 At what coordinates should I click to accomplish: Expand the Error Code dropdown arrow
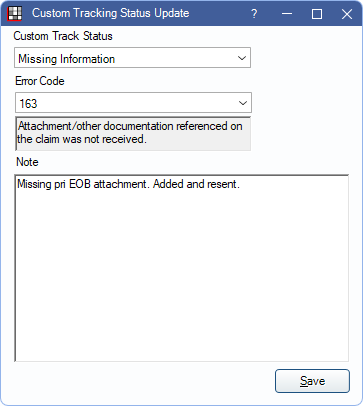(x=243, y=103)
